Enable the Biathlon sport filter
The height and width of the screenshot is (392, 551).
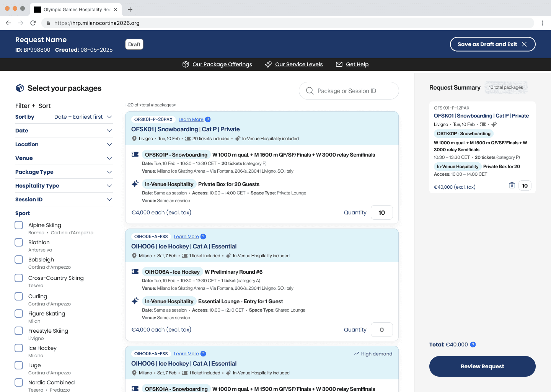point(19,242)
